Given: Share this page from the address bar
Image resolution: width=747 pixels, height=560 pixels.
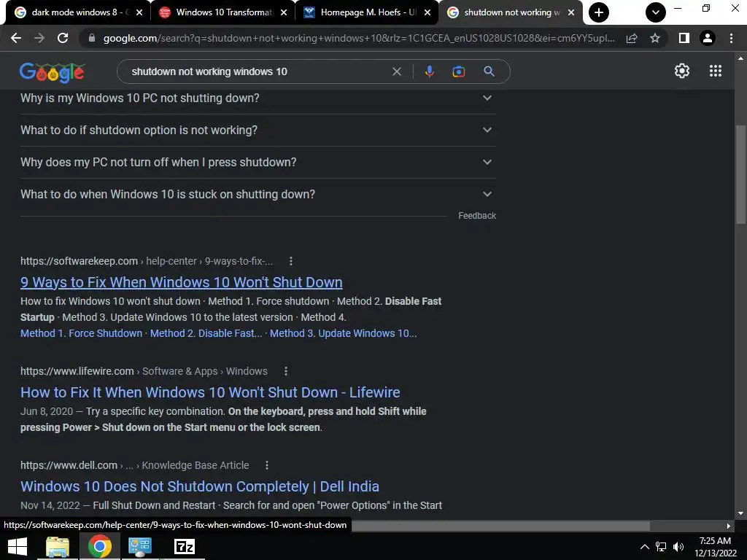Looking at the screenshot, I should tap(632, 38).
